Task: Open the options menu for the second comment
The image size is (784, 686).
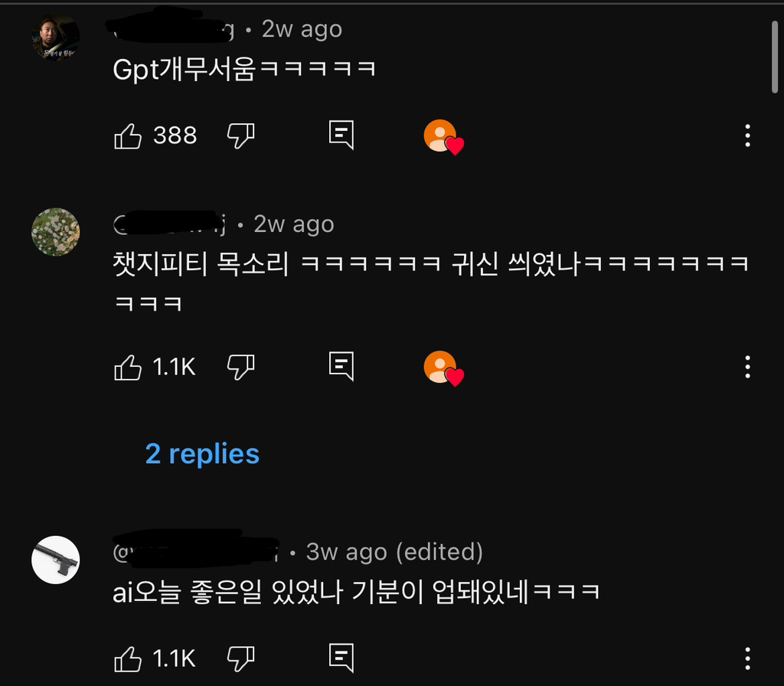Action: [746, 368]
